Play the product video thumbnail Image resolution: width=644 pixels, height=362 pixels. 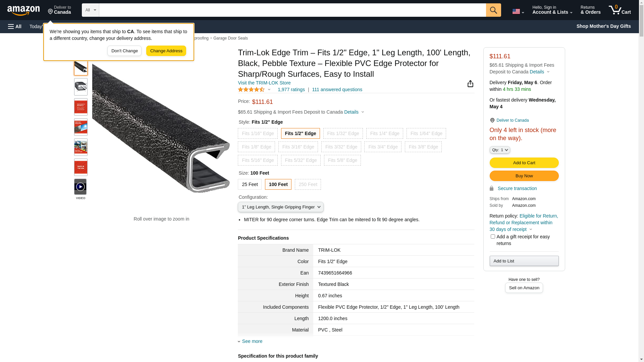(80, 187)
